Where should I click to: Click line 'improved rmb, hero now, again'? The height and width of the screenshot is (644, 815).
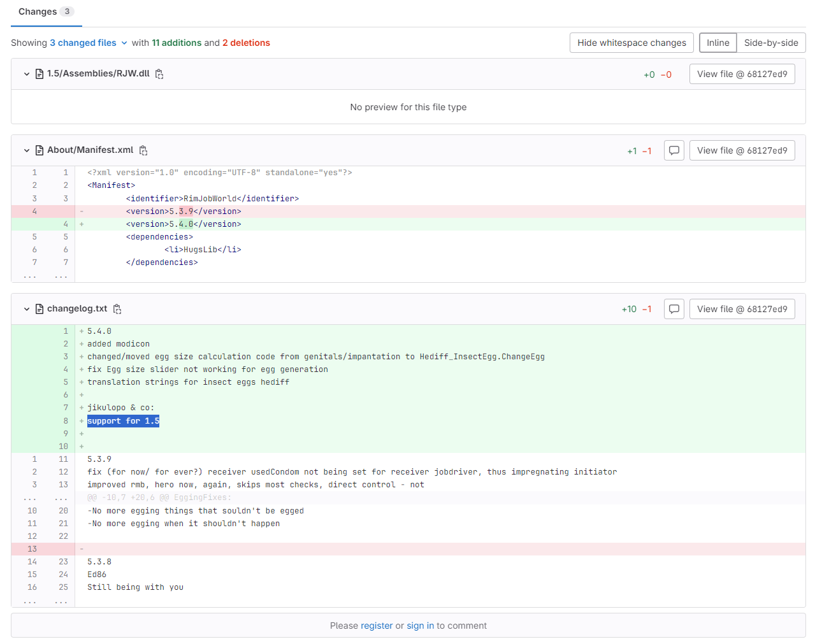[256, 485]
